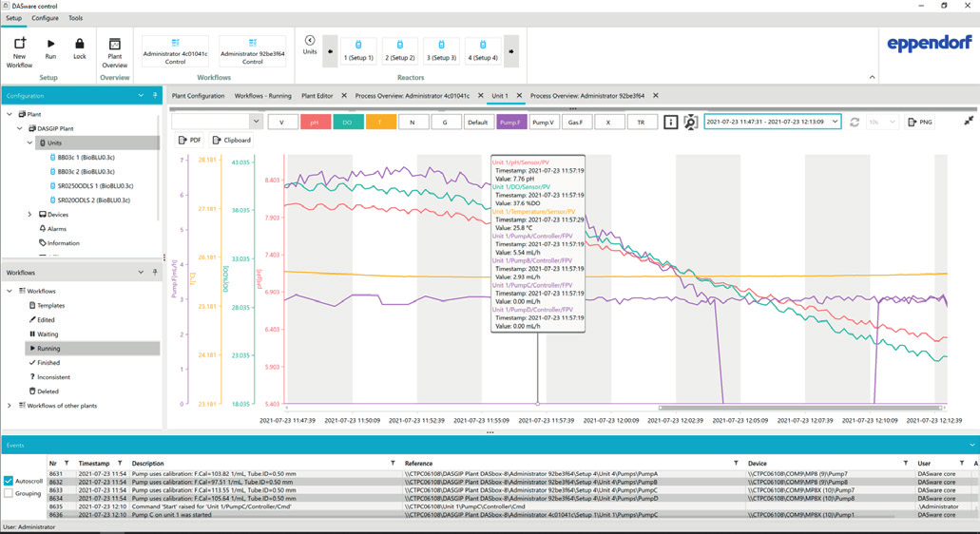Toggle the N curve group

tap(413, 122)
